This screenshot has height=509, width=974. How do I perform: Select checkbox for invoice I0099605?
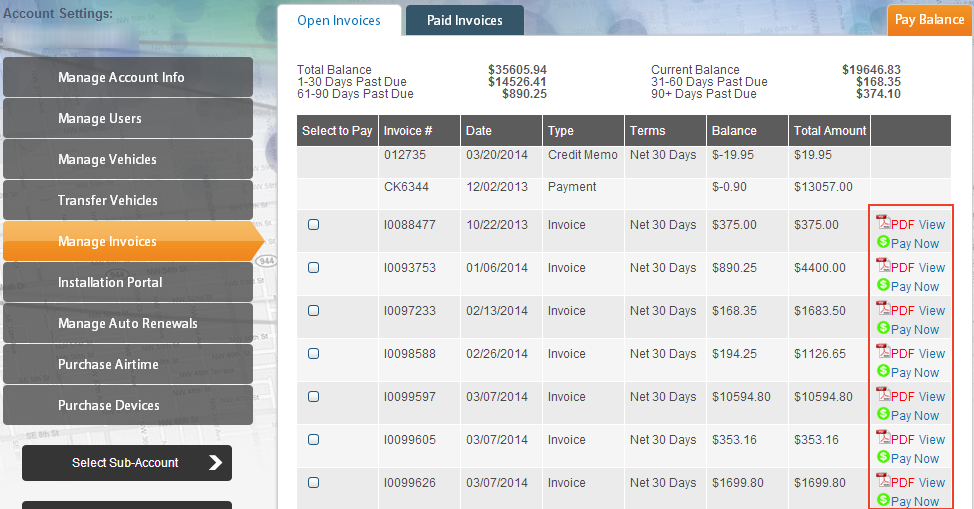click(x=314, y=439)
